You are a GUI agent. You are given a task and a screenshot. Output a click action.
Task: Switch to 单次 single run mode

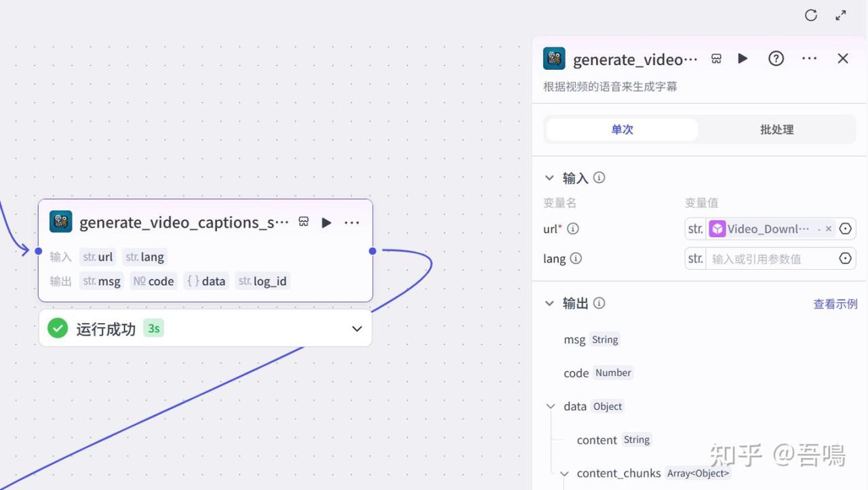(x=622, y=129)
